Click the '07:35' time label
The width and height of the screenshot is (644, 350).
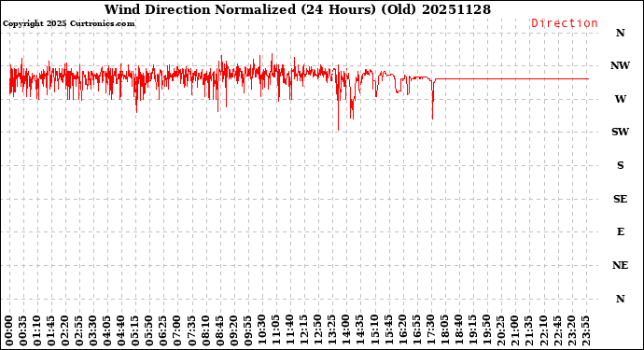click(x=191, y=331)
